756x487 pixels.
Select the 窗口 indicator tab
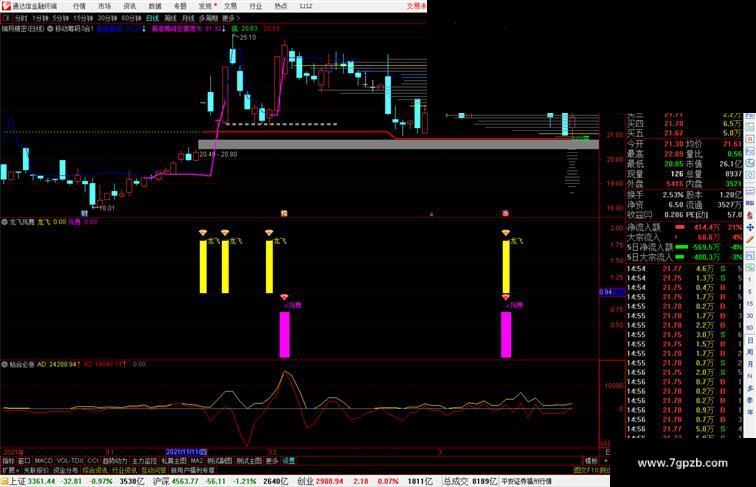[25, 461]
